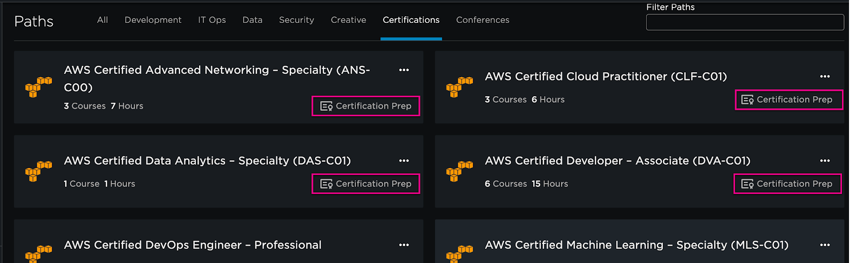Open AWS Certified Advanced Networking Specialty path
Image resolution: width=868 pixels, height=263 pixels.
(x=217, y=79)
